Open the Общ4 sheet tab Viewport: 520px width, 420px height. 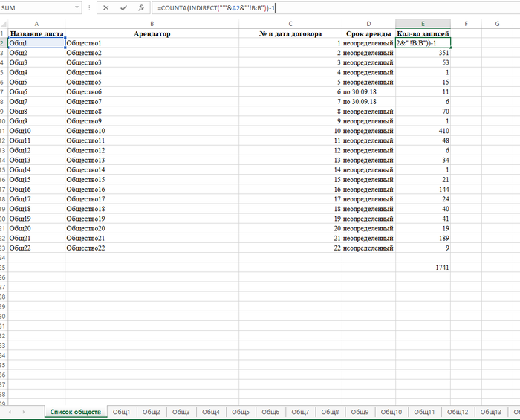pos(211,412)
